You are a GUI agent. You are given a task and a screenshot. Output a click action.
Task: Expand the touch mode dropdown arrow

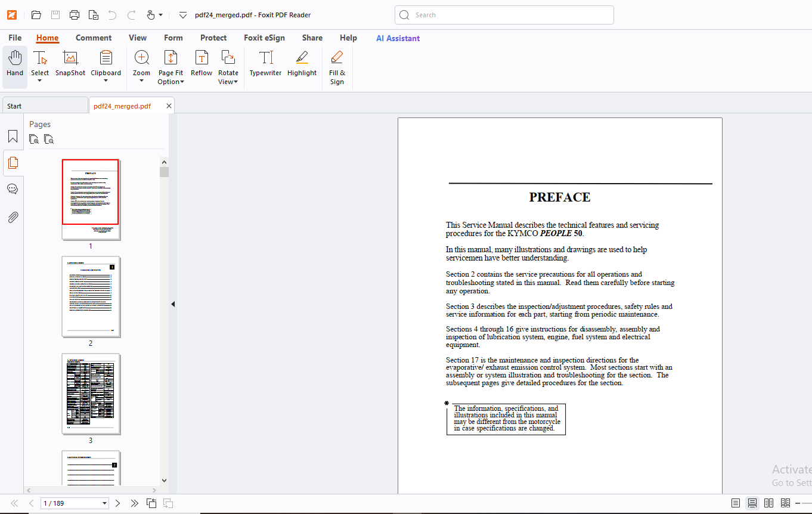tap(160, 16)
